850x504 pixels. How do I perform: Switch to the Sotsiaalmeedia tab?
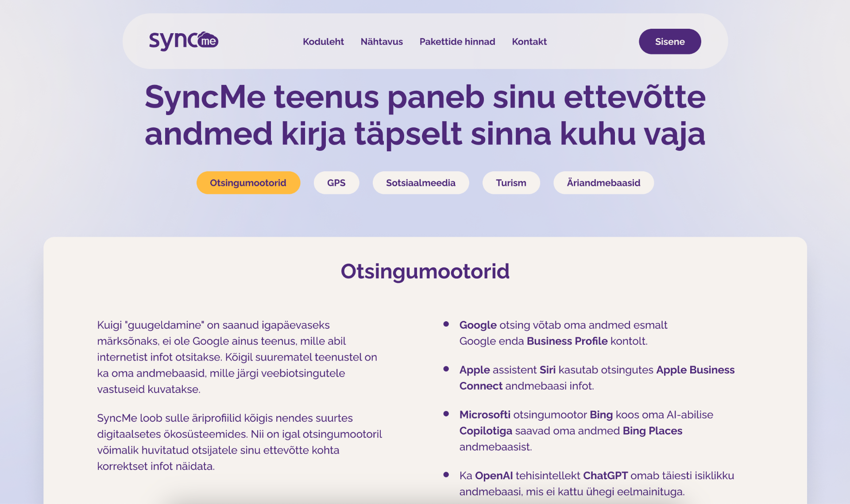pos(421,183)
